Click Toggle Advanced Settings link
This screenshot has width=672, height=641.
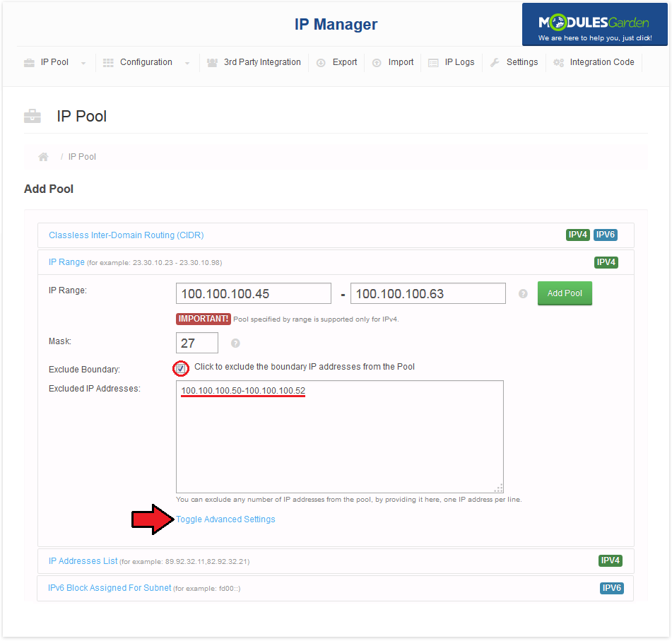pos(225,519)
